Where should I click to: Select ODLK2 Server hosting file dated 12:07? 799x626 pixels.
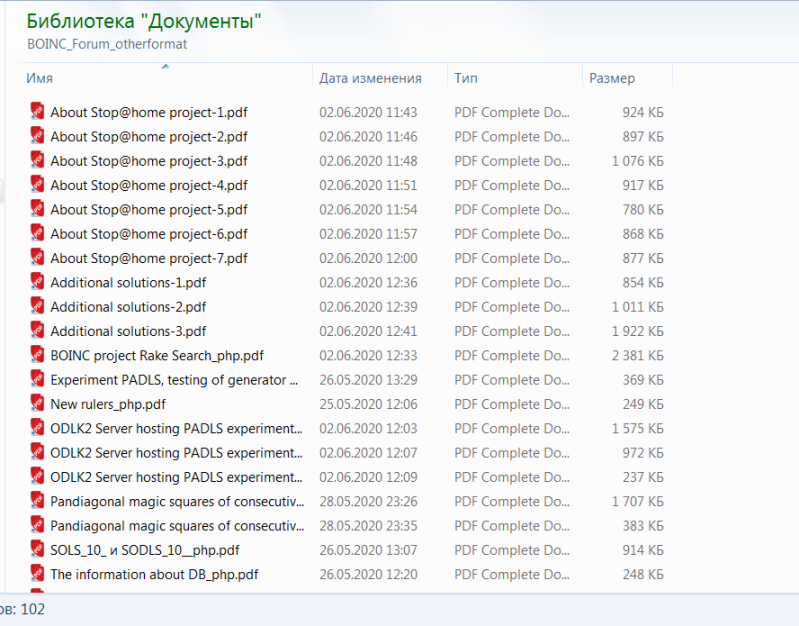(x=176, y=453)
